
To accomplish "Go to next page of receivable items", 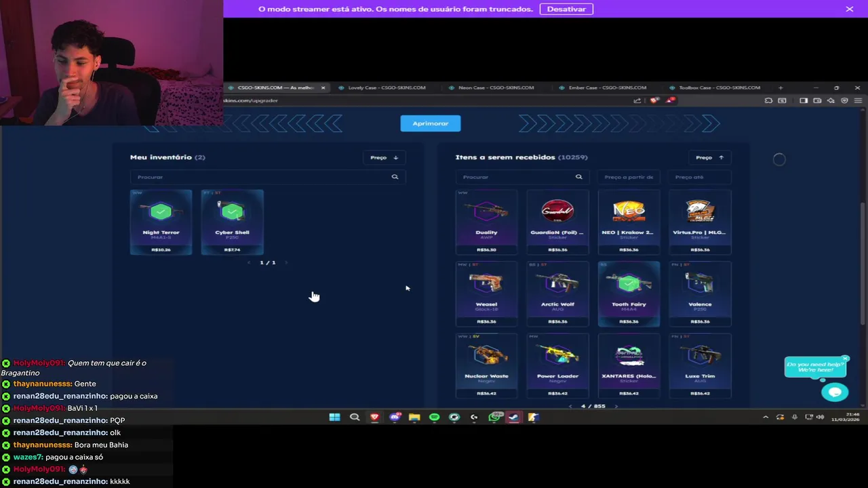I will click(x=616, y=406).
